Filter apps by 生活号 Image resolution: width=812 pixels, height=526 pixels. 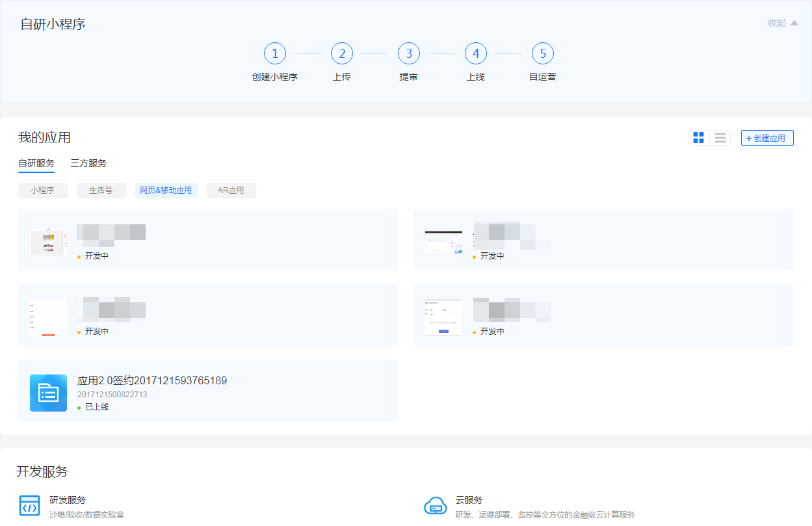[101, 191]
